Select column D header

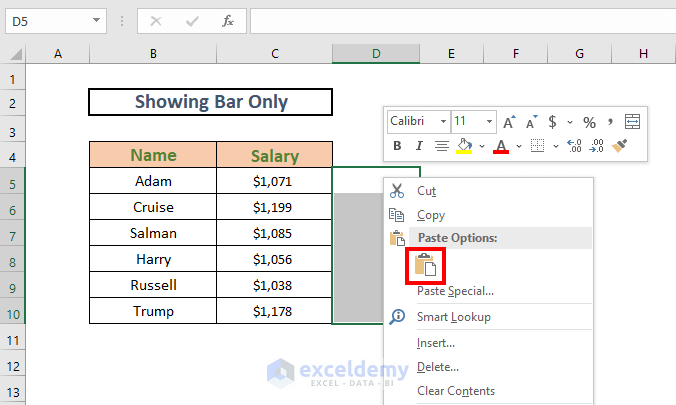pyautogui.click(x=376, y=54)
